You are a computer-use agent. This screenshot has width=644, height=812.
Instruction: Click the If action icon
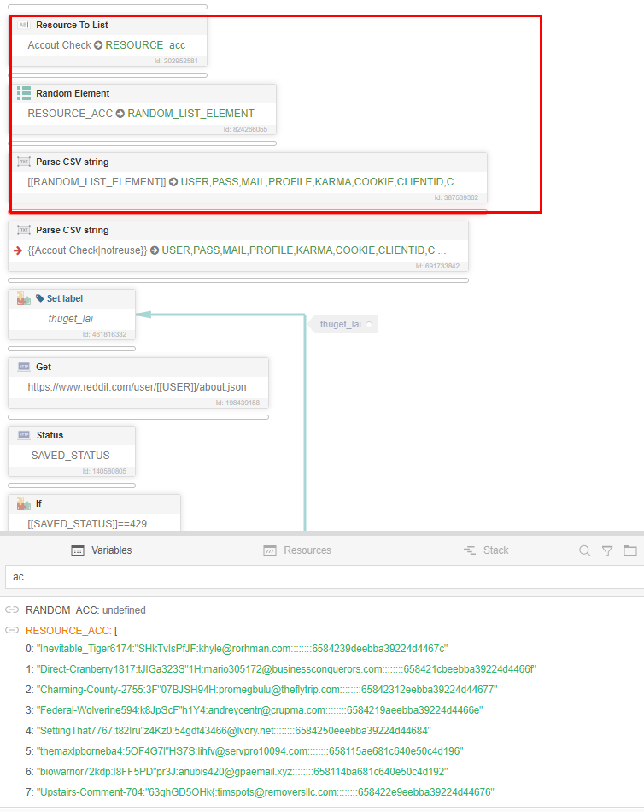tap(24, 503)
